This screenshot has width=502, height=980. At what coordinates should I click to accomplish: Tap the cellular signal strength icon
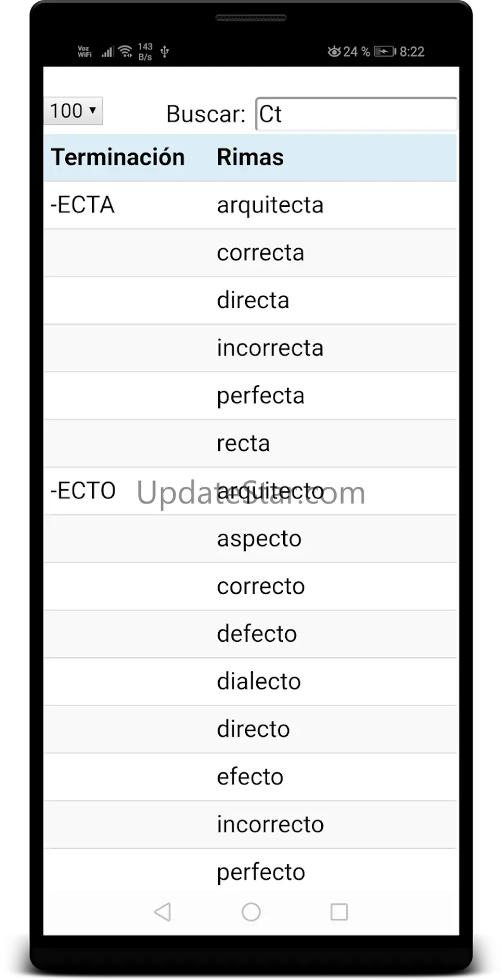point(107,51)
